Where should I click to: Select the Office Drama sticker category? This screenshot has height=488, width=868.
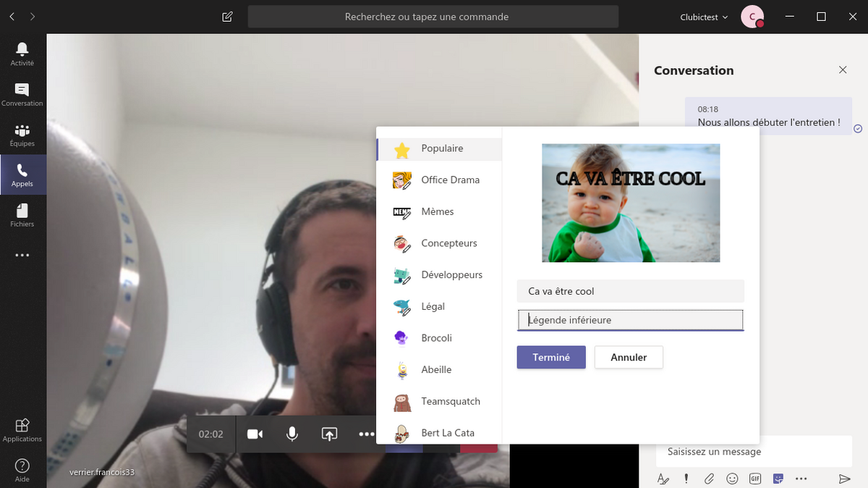coord(439,180)
